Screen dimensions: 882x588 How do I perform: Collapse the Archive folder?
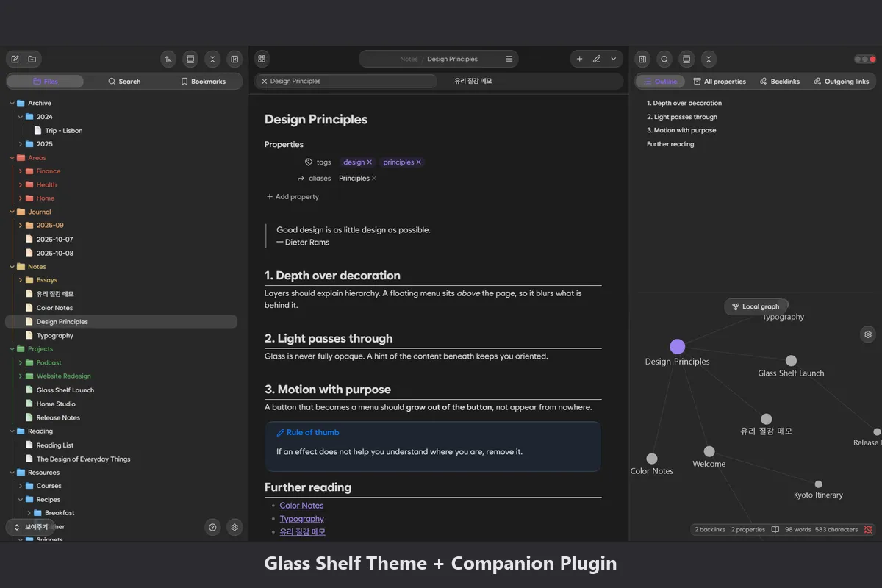pyautogui.click(x=12, y=103)
